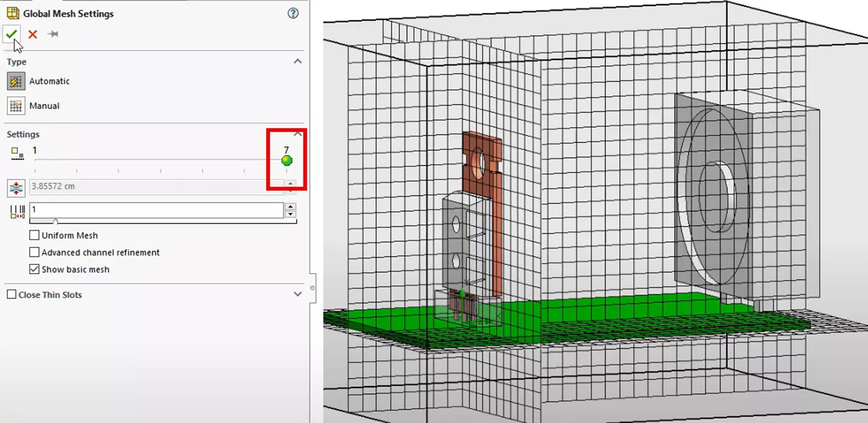The width and height of the screenshot is (868, 423).
Task: Pin the Global Mesh Settings panel
Action: pos(53,34)
